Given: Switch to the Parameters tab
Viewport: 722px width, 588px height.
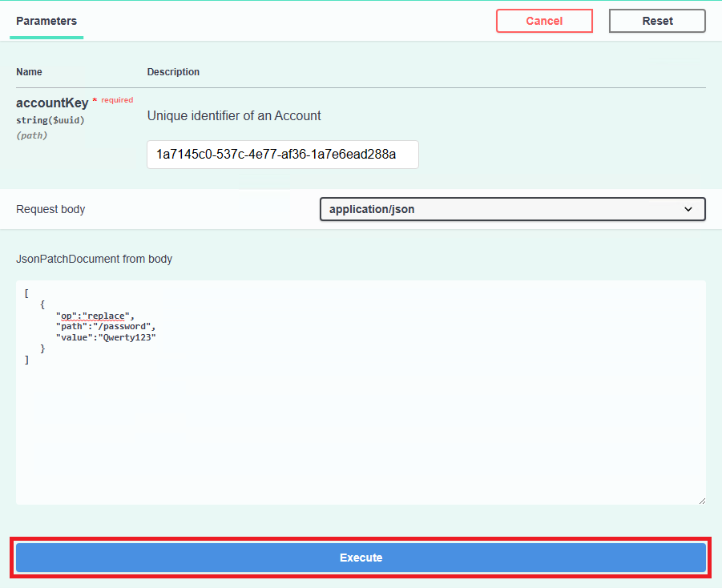Looking at the screenshot, I should coord(46,21).
